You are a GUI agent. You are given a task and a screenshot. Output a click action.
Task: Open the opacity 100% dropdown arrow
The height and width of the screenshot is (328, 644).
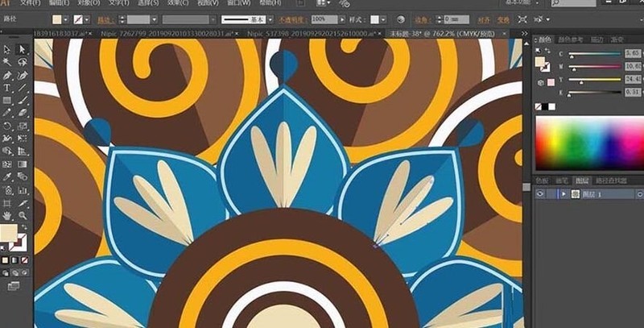[x=341, y=19]
